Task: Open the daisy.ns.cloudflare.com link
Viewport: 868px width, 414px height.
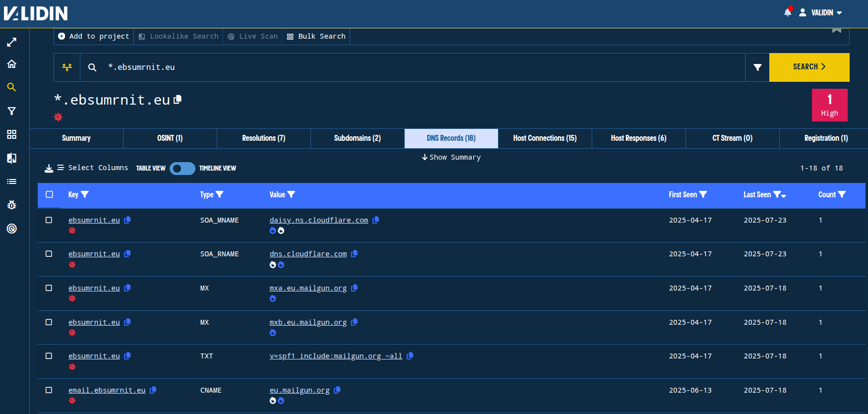Action: pyautogui.click(x=319, y=220)
